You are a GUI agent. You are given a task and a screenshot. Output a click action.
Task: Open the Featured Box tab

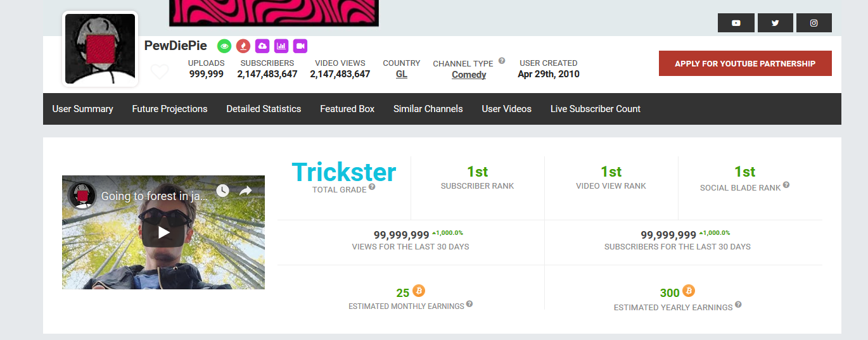coord(347,109)
